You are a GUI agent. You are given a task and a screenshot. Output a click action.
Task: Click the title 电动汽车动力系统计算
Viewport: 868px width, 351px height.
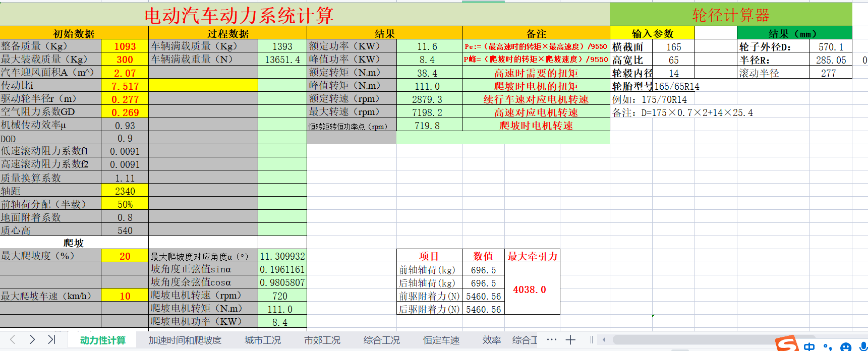tap(239, 16)
